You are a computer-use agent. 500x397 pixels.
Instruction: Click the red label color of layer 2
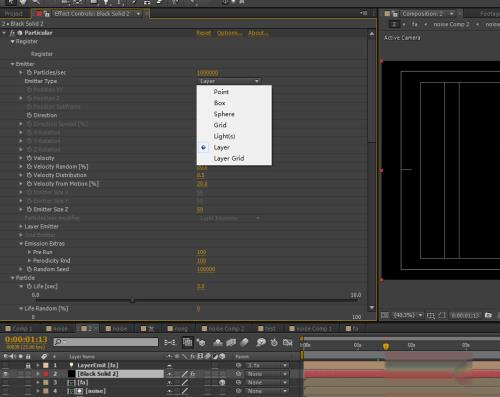tap(46, 374)
